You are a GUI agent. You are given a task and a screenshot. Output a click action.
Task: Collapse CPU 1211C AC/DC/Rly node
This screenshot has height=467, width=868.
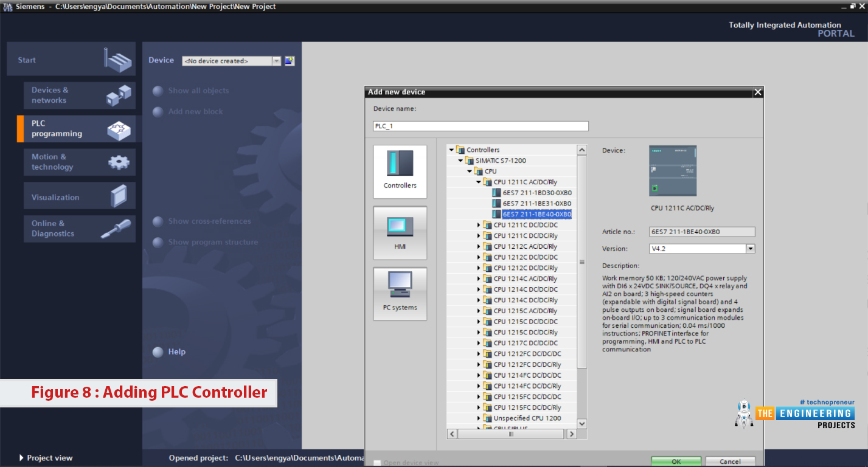pyautogui.click(x=479, y=182)
